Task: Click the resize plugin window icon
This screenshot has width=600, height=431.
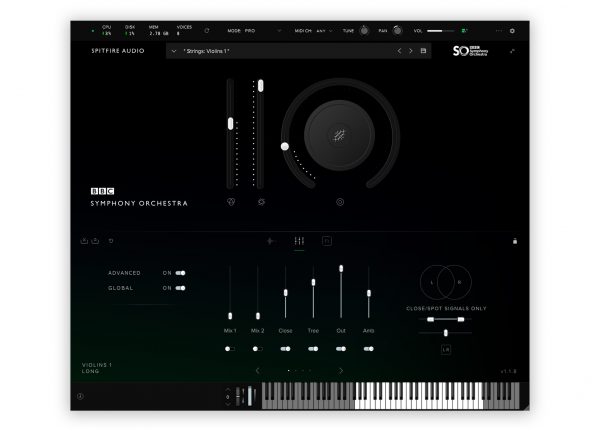Action: click(512, 51)
